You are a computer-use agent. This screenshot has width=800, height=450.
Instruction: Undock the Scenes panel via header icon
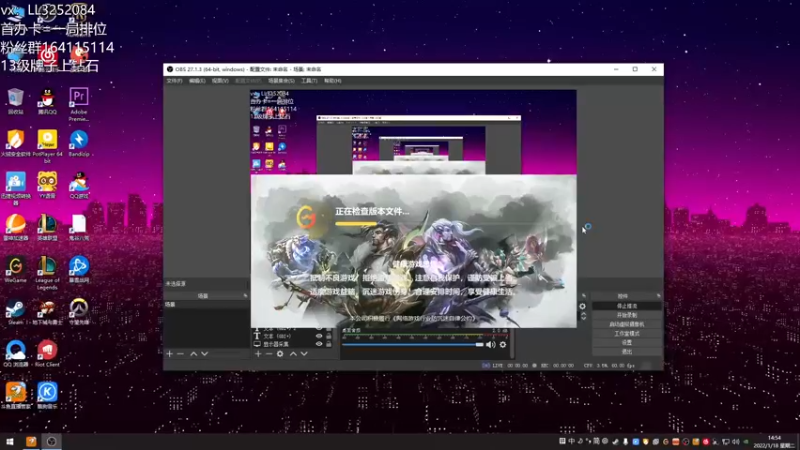point(245,296)
